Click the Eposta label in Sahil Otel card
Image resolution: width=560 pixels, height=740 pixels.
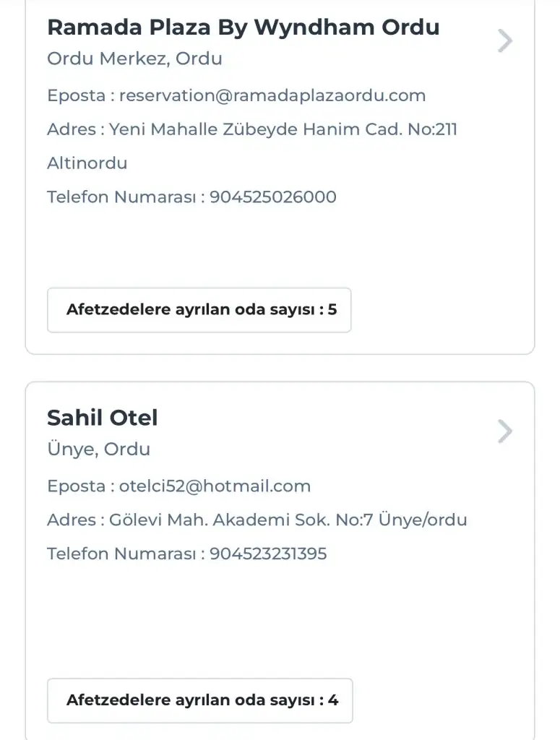76,486
